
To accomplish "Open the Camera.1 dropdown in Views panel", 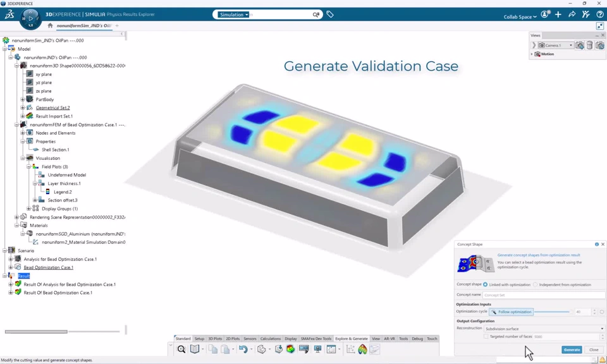I will tap(570, 45).
